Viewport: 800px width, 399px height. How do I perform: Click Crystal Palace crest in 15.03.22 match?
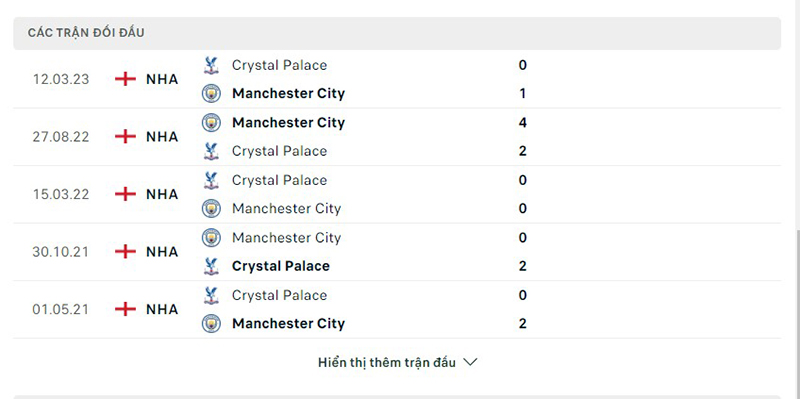211,180
